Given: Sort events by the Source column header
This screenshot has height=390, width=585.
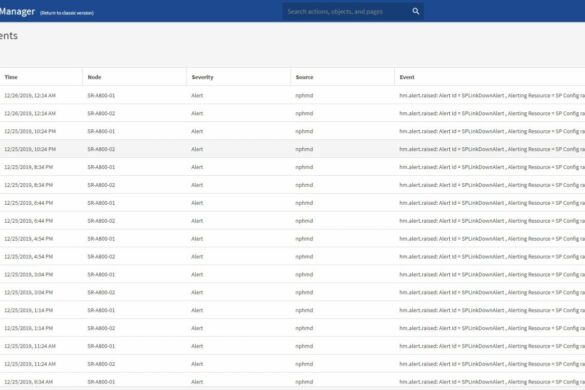Looking at the screenshot, I should 304,77.
